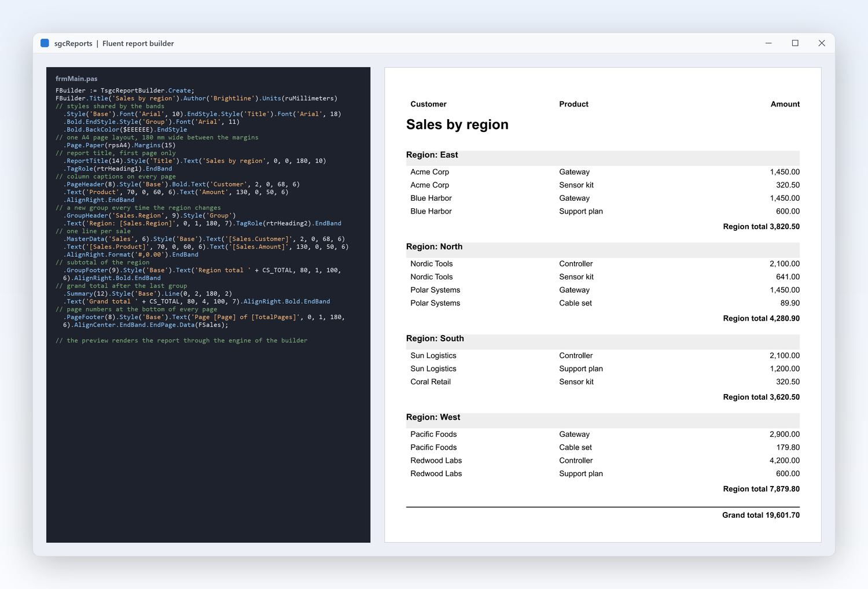Select Cable set in the Polar Systems row
This screenshot has width=868, height=589.
pyautogui.click(x=575, y=303)
